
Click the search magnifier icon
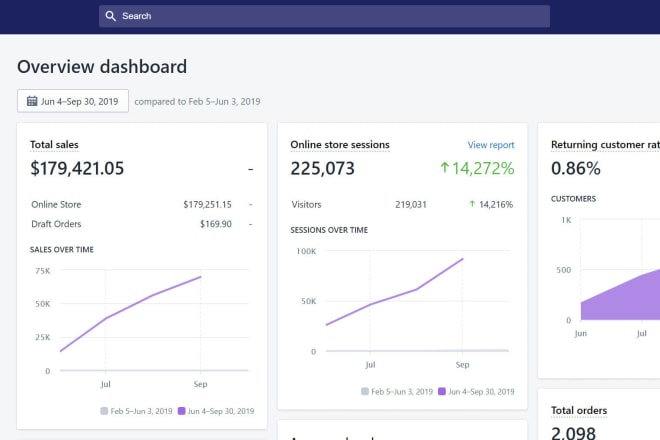110,16
